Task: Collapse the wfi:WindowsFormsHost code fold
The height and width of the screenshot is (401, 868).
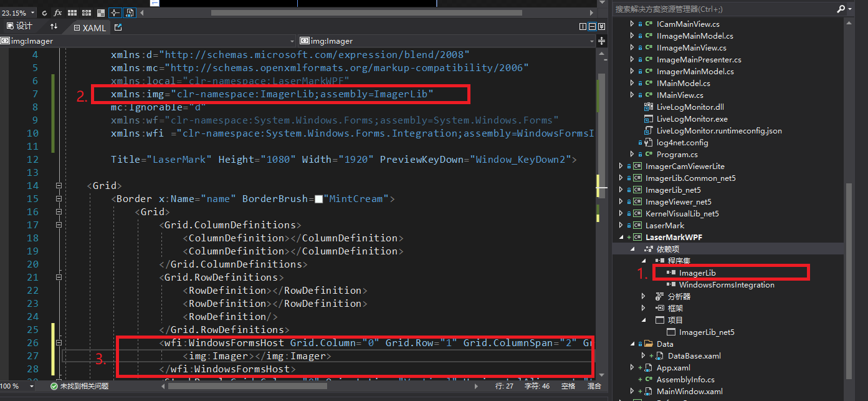Action: tap(58, 342)
